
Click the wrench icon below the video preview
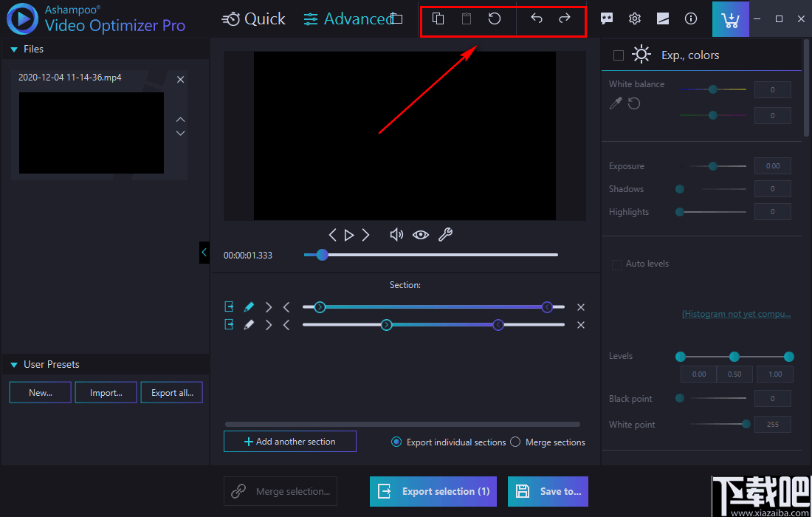tap(445, 234)
